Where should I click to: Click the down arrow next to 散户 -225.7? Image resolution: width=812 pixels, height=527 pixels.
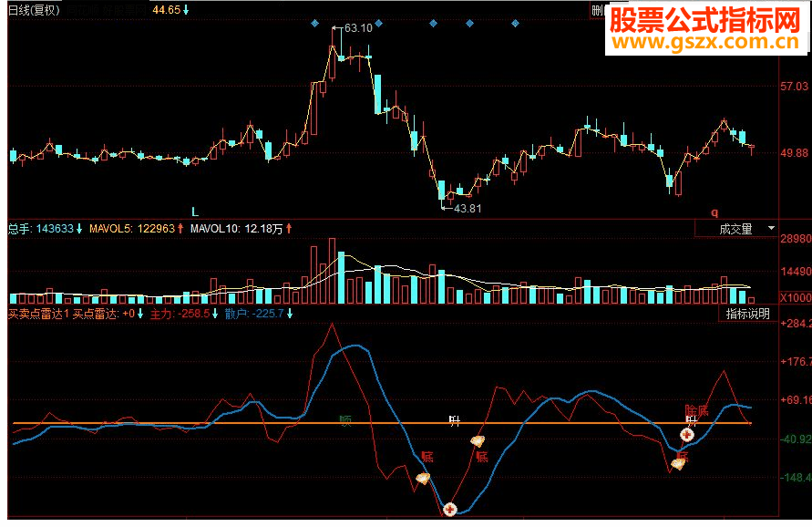(x=290, y=314)
